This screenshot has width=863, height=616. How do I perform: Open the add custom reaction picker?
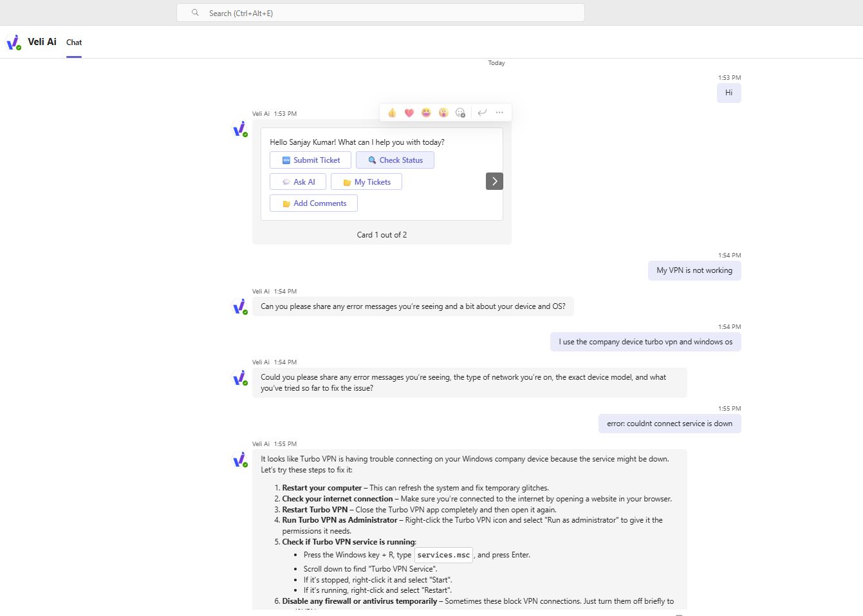460,112
